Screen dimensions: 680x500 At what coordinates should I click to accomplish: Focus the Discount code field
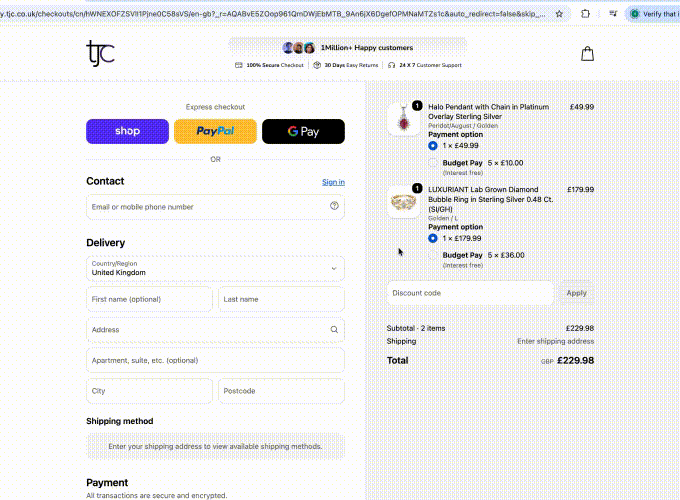pyautogui.click(x=470, y=293)
